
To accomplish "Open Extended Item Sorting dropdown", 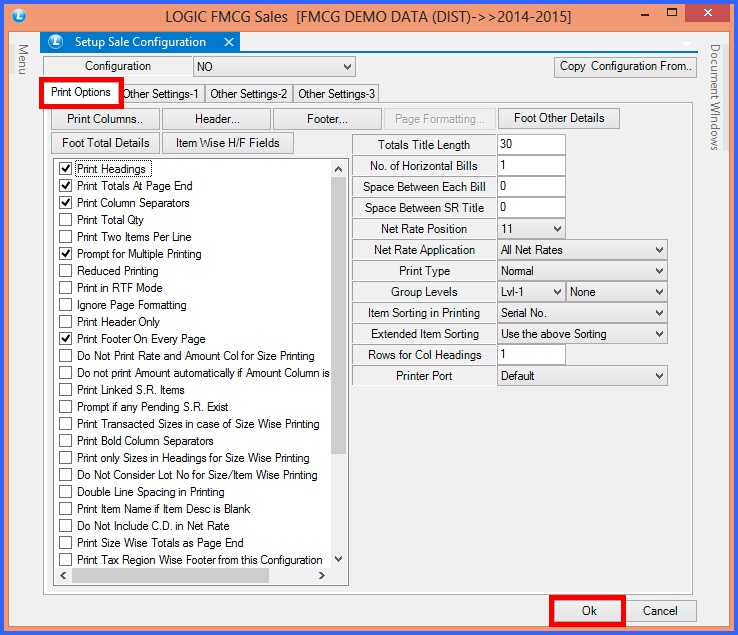I will click(x=582, y=334).
